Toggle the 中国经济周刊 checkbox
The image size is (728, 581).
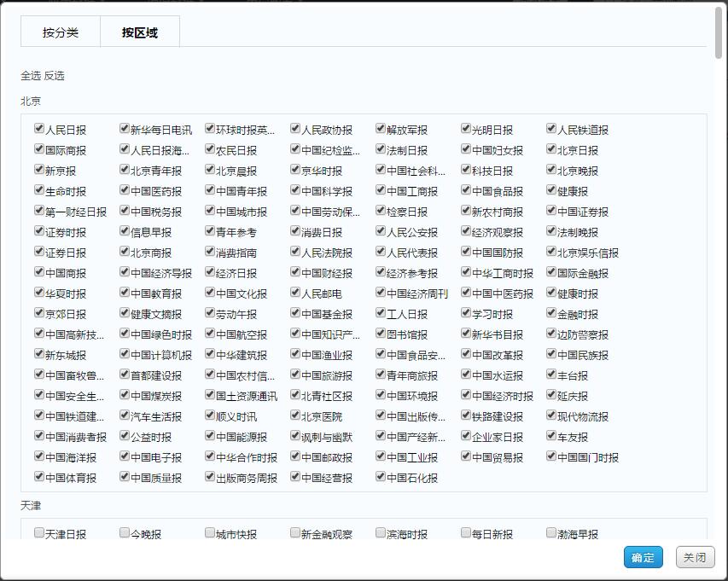coord(381,292)
